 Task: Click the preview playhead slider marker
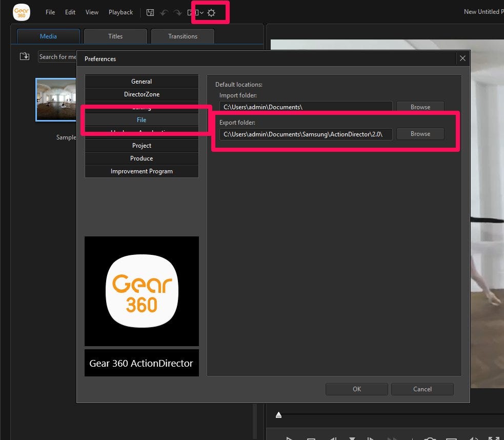point(279,415)
